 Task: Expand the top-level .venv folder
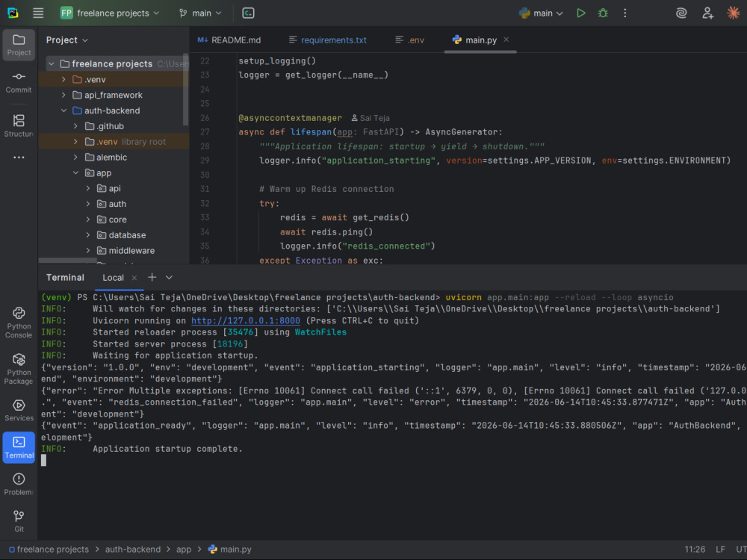(63, 79)
